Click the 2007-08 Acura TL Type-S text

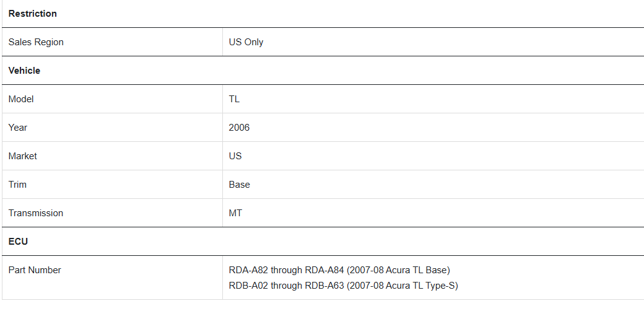(x=402, y=286)
